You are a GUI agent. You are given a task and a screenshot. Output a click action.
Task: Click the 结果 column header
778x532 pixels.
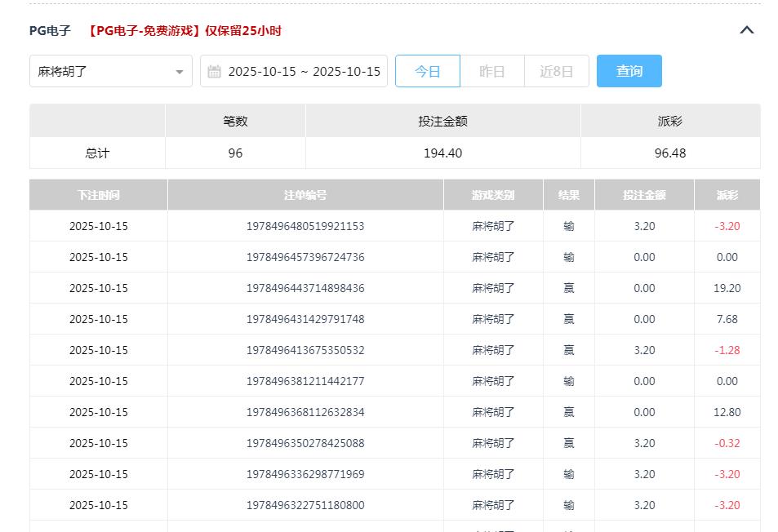(568, 195)
